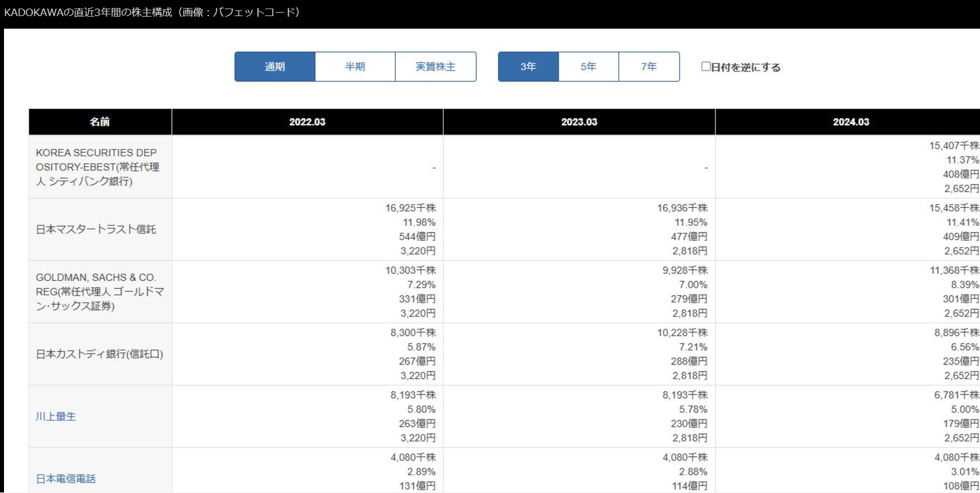The width and height of the screenshot is (980, 493).
Task: Follow the 日本電信電話 link
Action: point(66,479)
